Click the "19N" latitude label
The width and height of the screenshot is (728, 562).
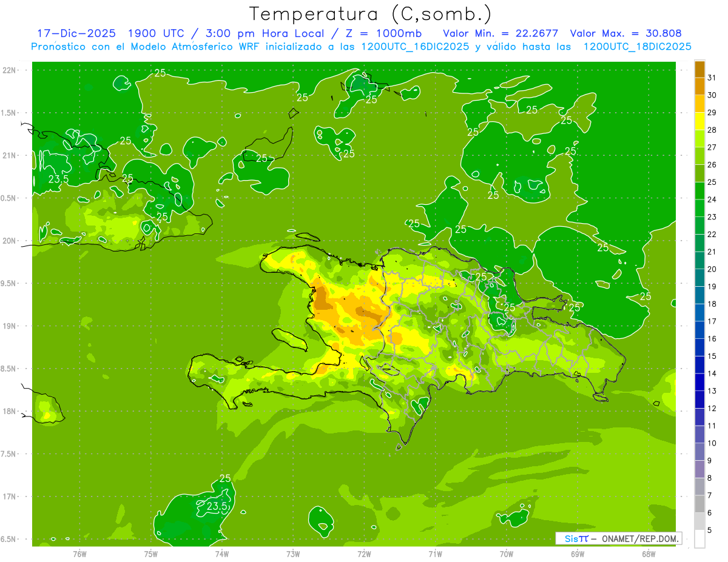tap(10, 326)
